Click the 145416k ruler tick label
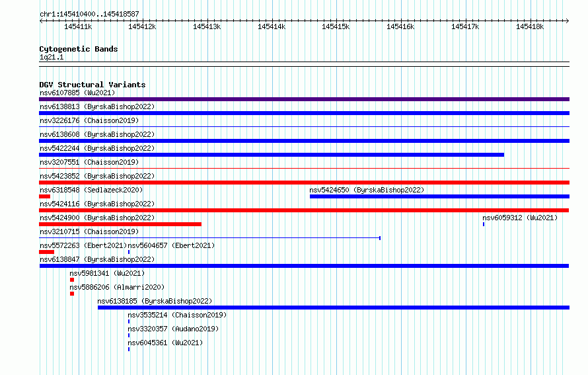Screen dimensions: 588x375 point(400,26)
